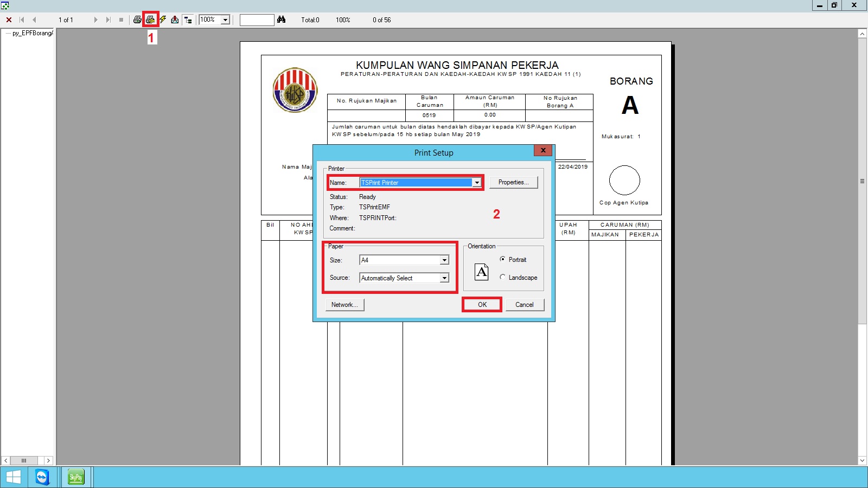Expand the paper Size dropdown

click(444, 260)
